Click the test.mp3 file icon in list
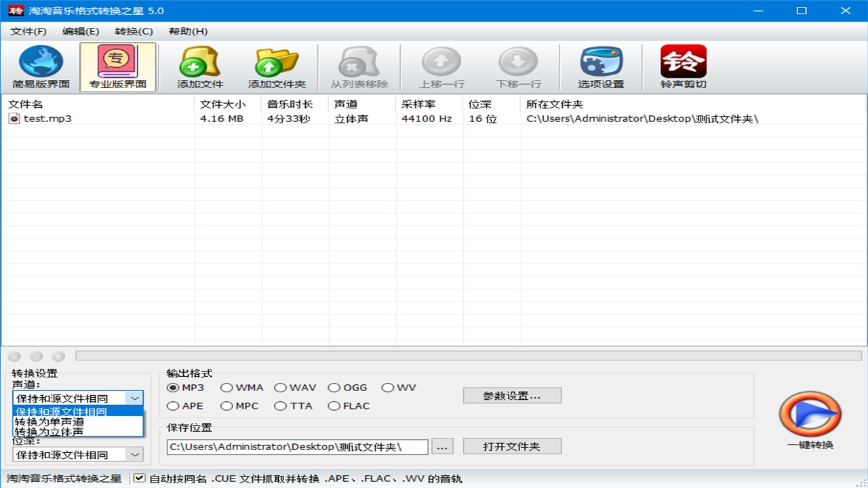 click(14, 119)
